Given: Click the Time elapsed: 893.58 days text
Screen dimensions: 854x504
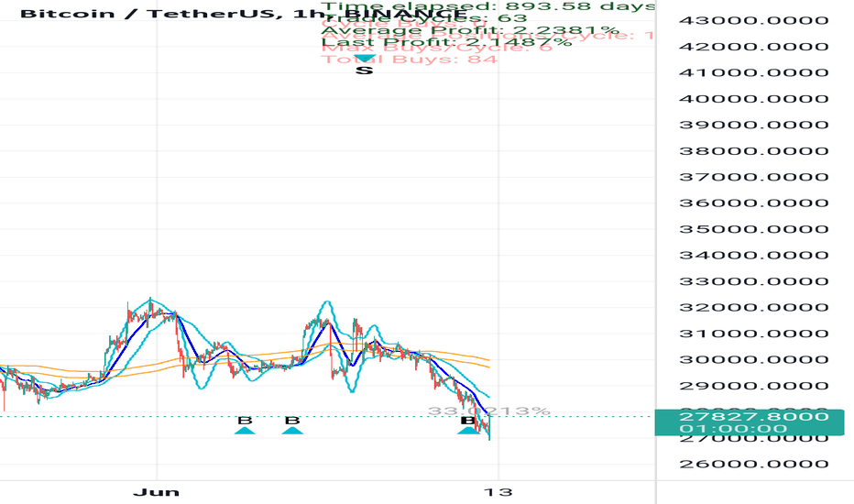Looking at the screenshot, I should [488, 6].
